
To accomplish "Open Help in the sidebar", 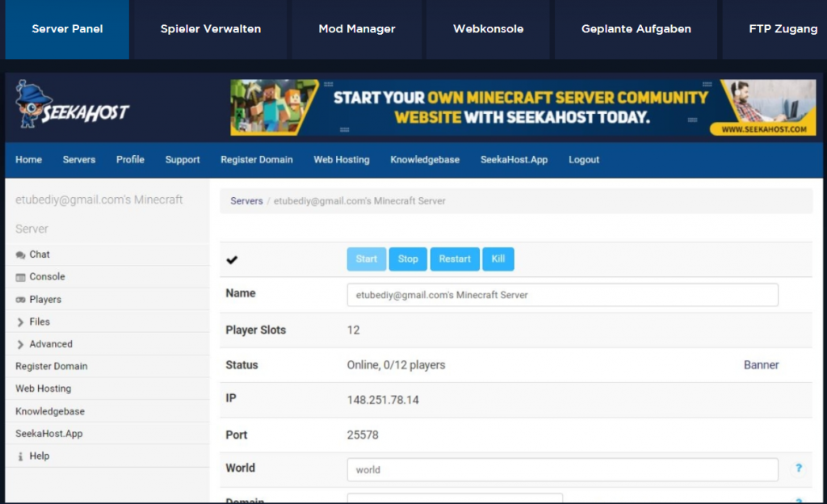I will click(x=40, y=456).
